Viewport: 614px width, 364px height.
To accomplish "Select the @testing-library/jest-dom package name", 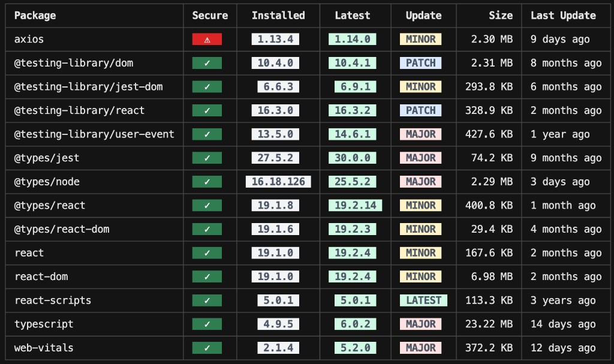I will point(89,86).
